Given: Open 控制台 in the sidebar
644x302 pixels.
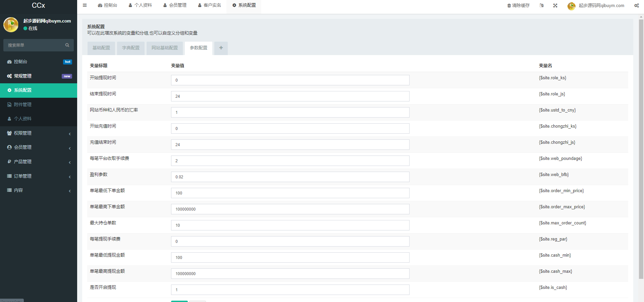Looking at the screenshot, I should (20, 62).
